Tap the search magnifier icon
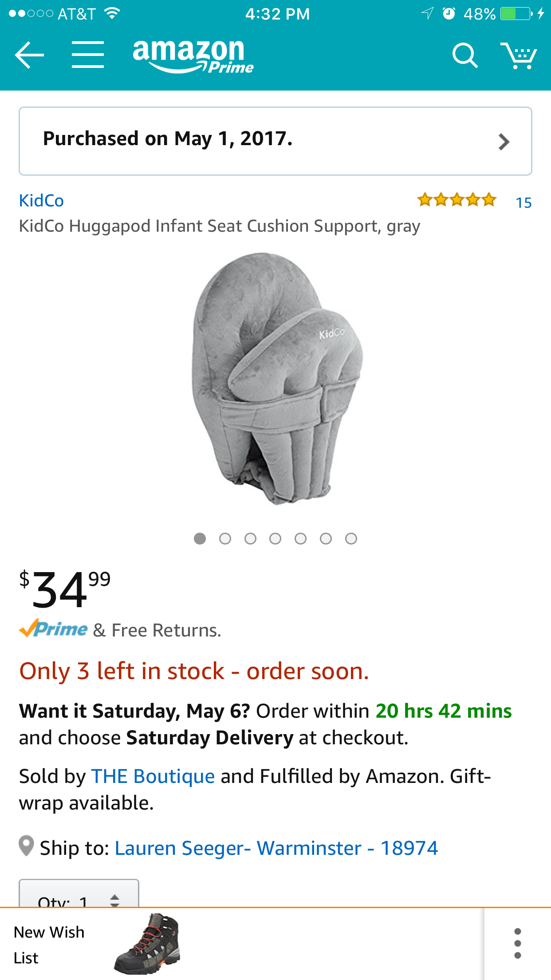 point(464,55)
